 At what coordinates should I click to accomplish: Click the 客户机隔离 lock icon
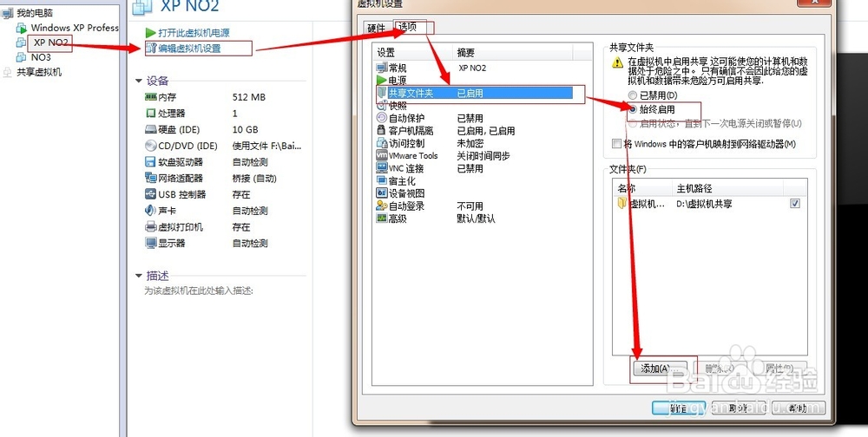pyautogui.click(x=381, y=131)
